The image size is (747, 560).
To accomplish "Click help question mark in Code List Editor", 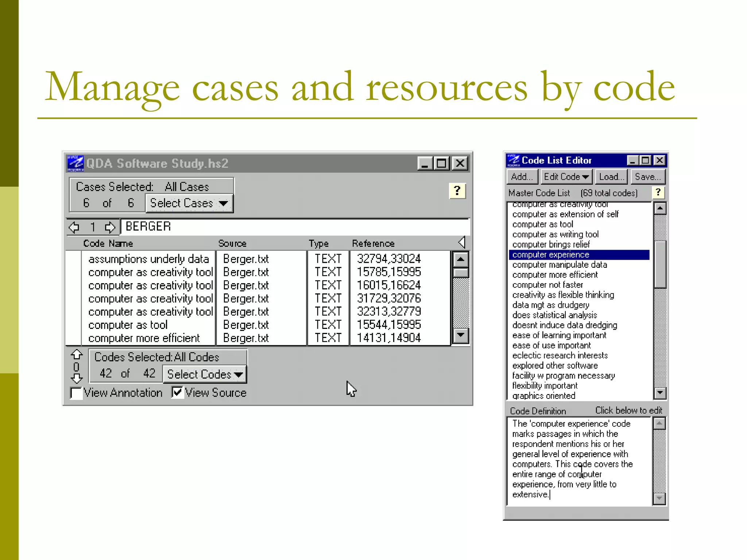I will tap(658, 192).
